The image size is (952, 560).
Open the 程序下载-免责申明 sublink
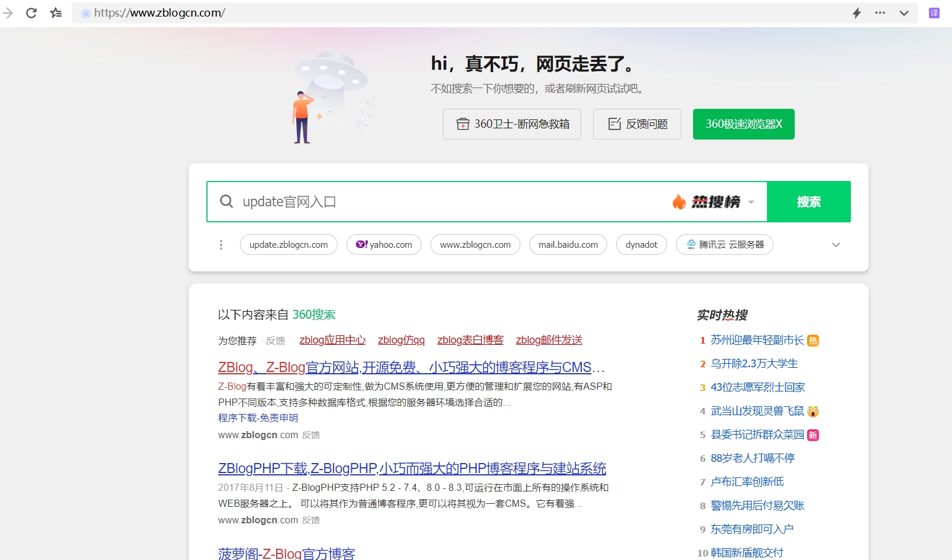[258, 417]
